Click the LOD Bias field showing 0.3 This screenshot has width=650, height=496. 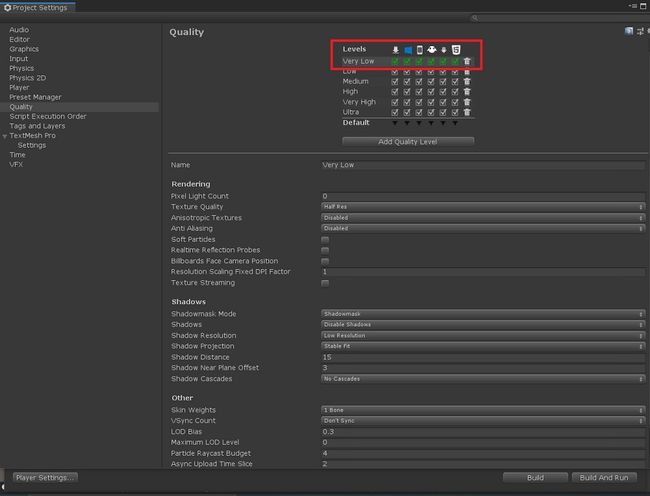483,432
